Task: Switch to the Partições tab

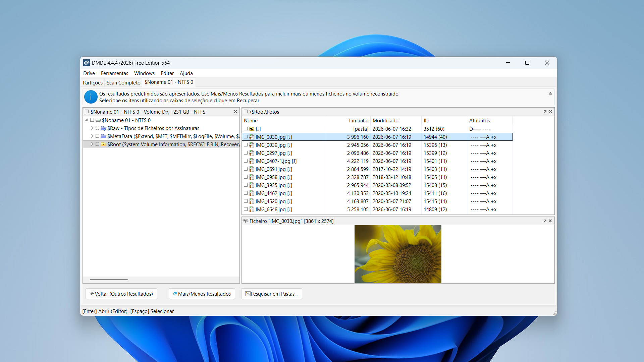Action: [93, 82]
